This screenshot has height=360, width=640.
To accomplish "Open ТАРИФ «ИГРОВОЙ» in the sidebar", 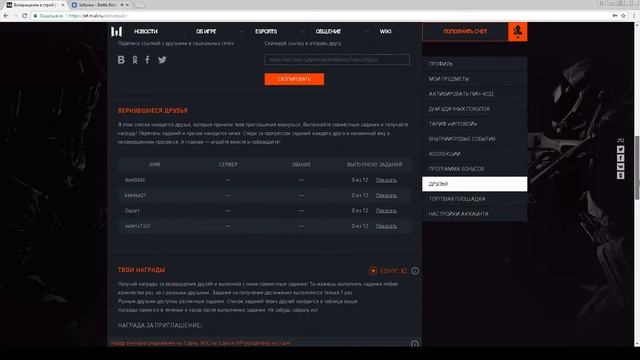I will pyautogui.click(x=475, y=124).
